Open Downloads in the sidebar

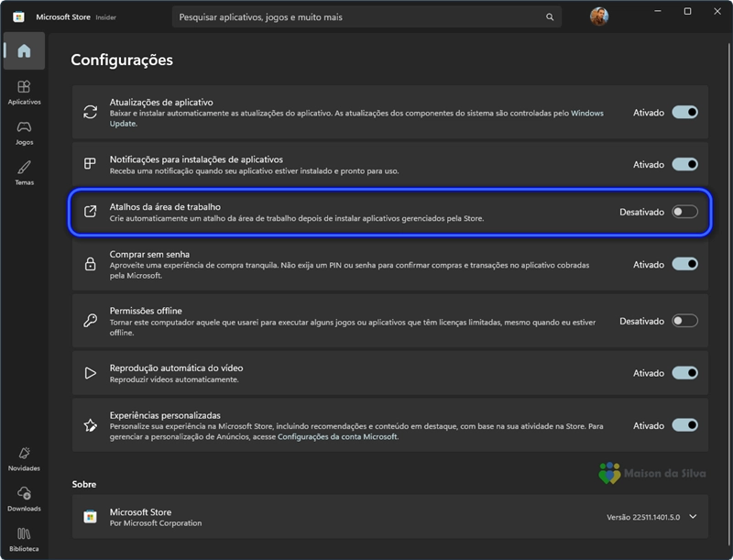pyautogui.click(x=24, y=499)
